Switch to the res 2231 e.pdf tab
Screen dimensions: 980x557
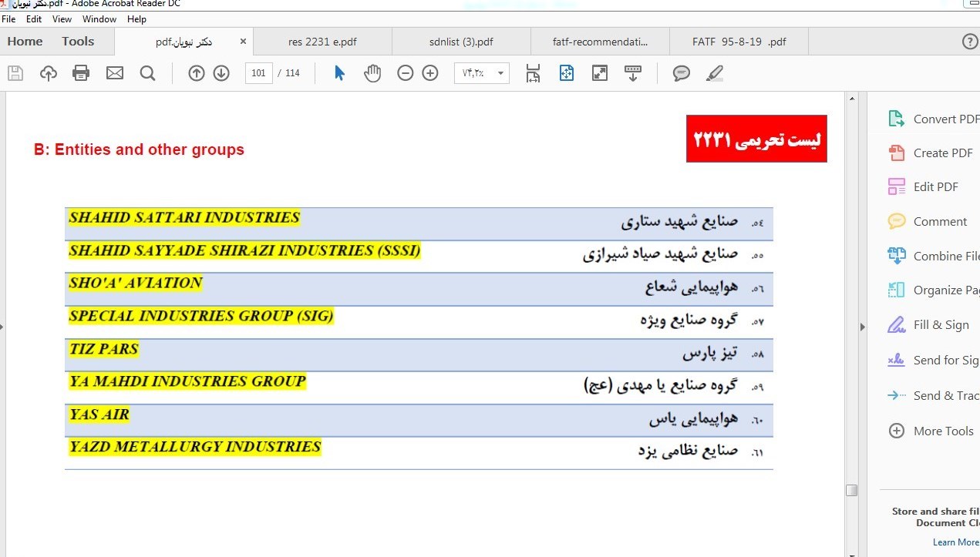tap(322, 42)
